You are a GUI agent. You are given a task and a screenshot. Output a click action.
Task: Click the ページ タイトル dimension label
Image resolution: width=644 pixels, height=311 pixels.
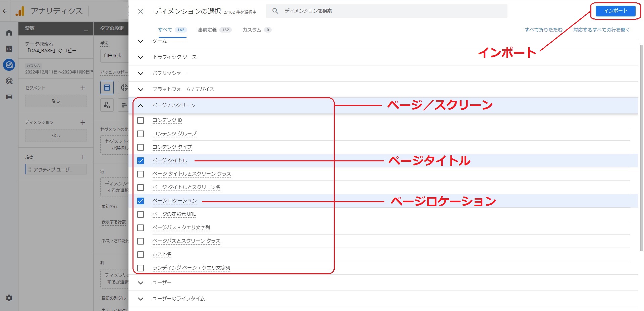[x=170, y=160]
